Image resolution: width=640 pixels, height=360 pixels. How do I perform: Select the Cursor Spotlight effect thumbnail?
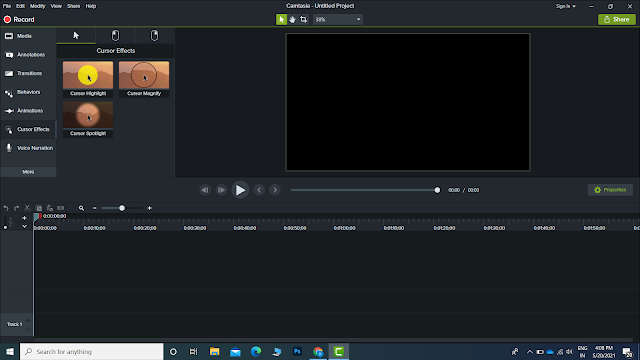coord(88,119)
